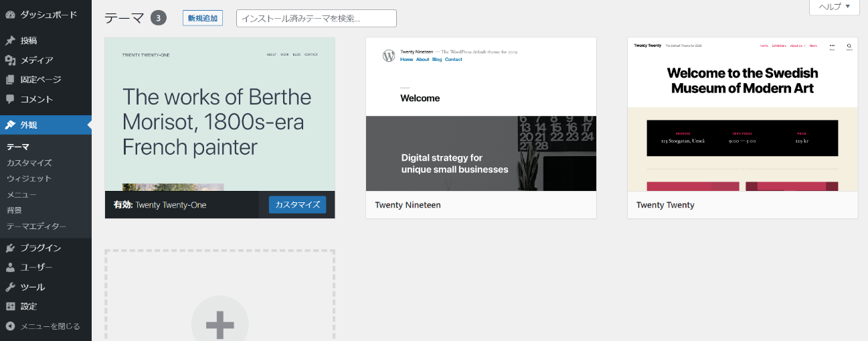Screen dimensions: 868x341
Task: Click the Twenty Nineteen theme screenshot
Action: (481, 114)
